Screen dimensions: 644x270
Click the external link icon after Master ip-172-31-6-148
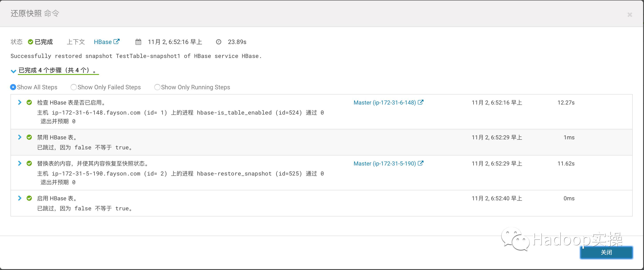[421, 102]
